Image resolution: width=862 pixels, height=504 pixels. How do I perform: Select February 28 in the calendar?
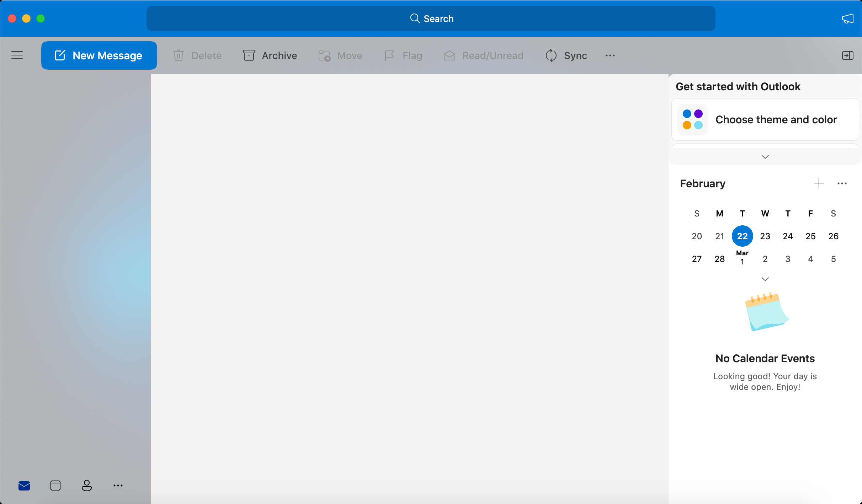(720, 259)
